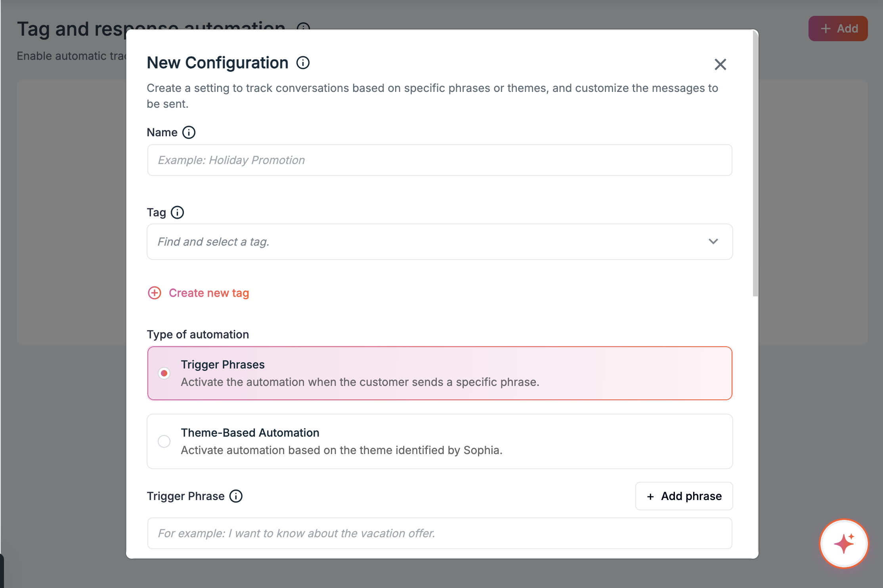Click the Add button at top right
Viewport: 883px width, 588px height.
tap(838, 29)
